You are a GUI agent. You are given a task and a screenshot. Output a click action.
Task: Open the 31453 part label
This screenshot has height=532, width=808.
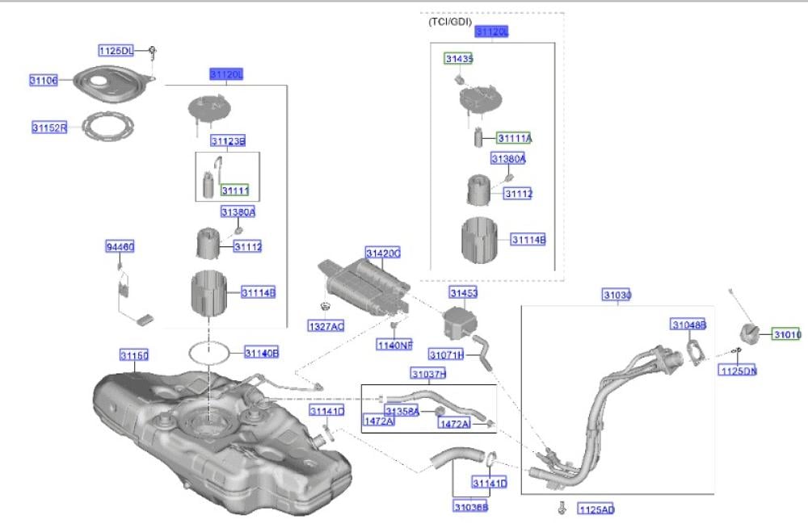click(x=463, y=293)
